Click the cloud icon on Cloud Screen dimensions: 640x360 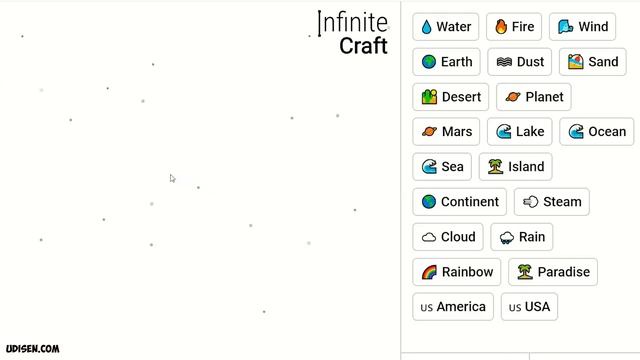(429, 237)
